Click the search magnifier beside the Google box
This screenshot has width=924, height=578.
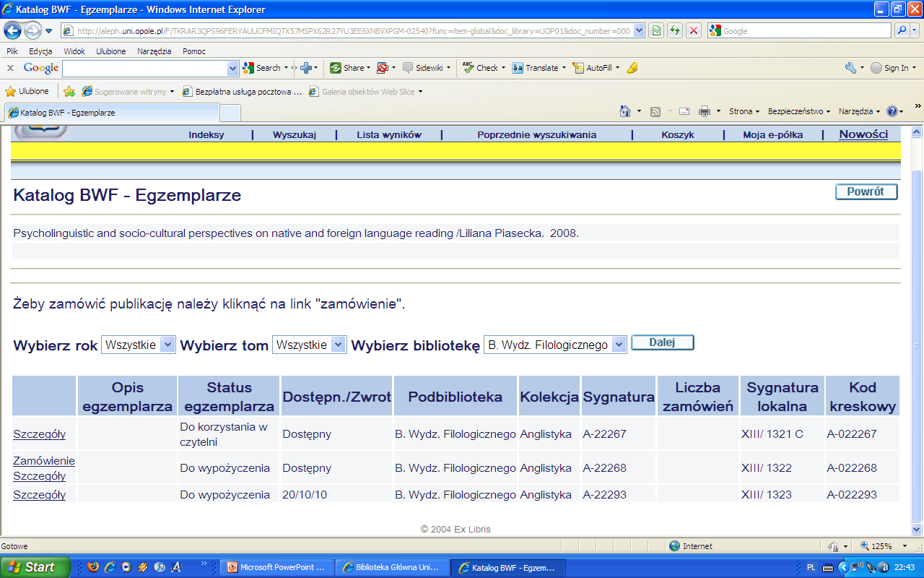902,30
